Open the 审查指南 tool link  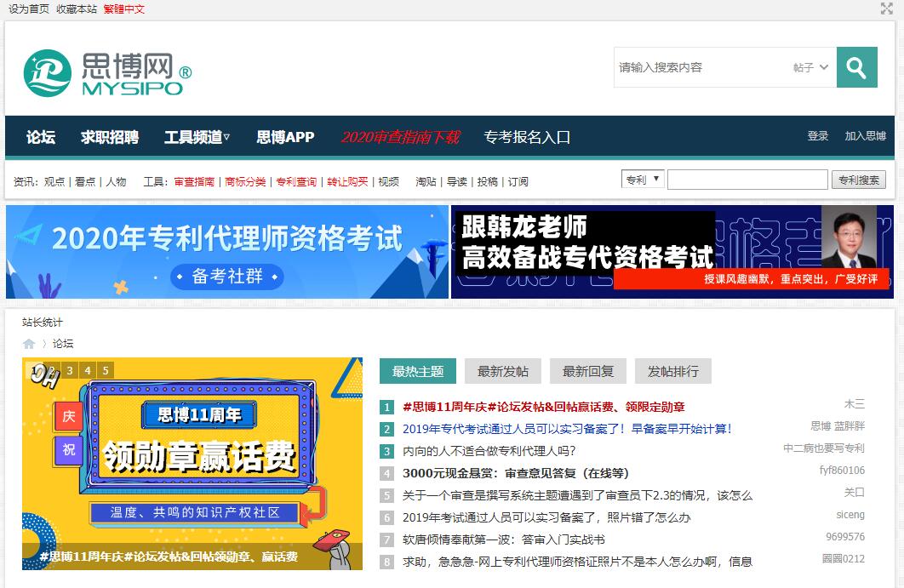point(194,181)
